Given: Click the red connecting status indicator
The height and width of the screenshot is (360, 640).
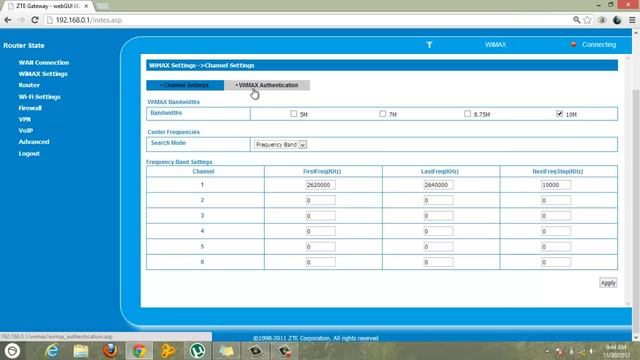Looking at the screenshot, I should pyautogui.click(x=573, y=44).
